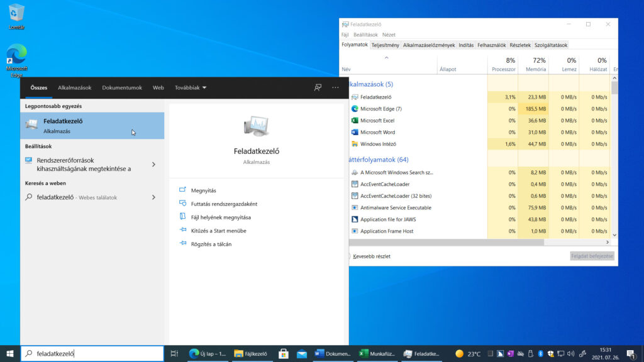Image resolution: width=644 pixels, height=362 pixels.
Task: Click Futtatás rendszergazdaként option
Action: [x=224, y=204]
